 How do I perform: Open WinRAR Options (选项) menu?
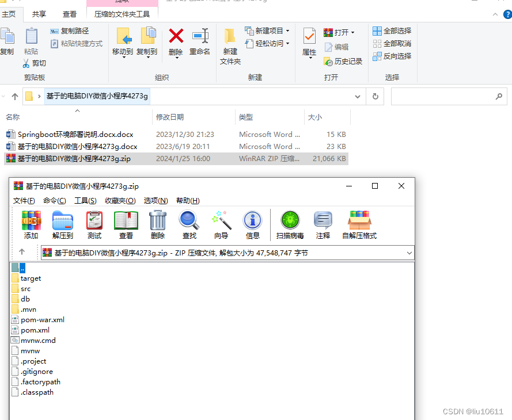point(156,201)
